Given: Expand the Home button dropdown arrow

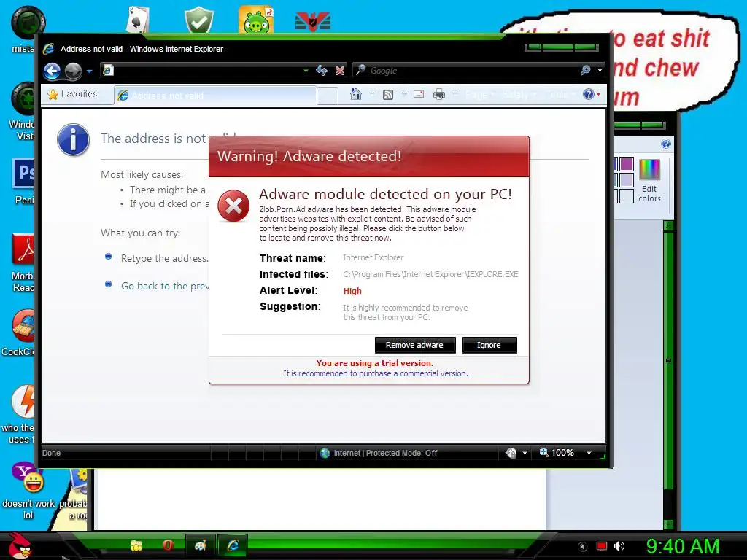Looking at the screenshot, I should pos(371,94).
